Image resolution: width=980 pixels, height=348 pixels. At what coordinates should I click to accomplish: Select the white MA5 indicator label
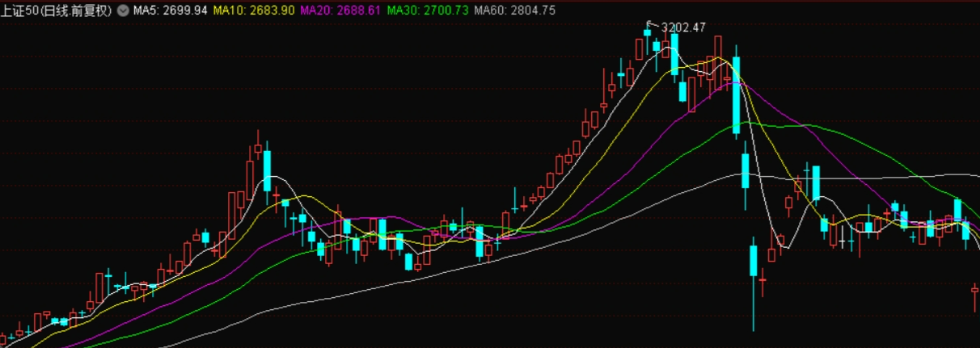click(x=148, y=10)
